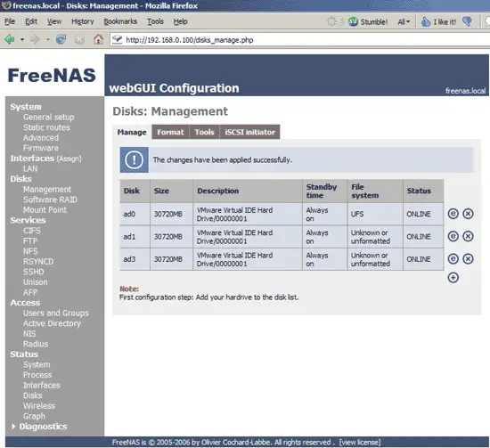This screenshot has width=490, height=448.
Task: Expand the Diagnostics section in the sidebar
Action: (x=39, y=427)
